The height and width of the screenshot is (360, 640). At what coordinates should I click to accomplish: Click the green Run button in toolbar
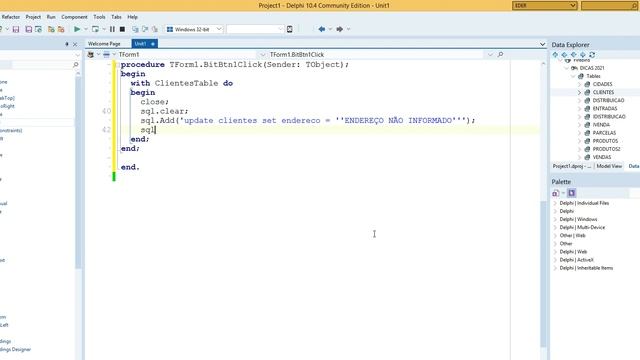point(77,29)
